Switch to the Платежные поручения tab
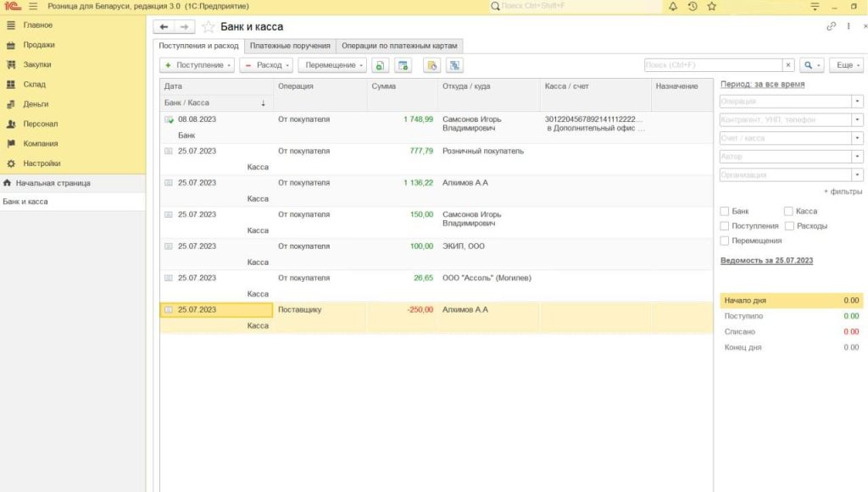 (290, 46)
